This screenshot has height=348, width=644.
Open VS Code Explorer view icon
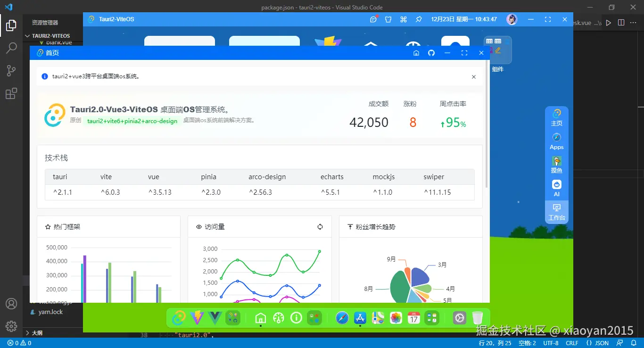coord(11,25)
